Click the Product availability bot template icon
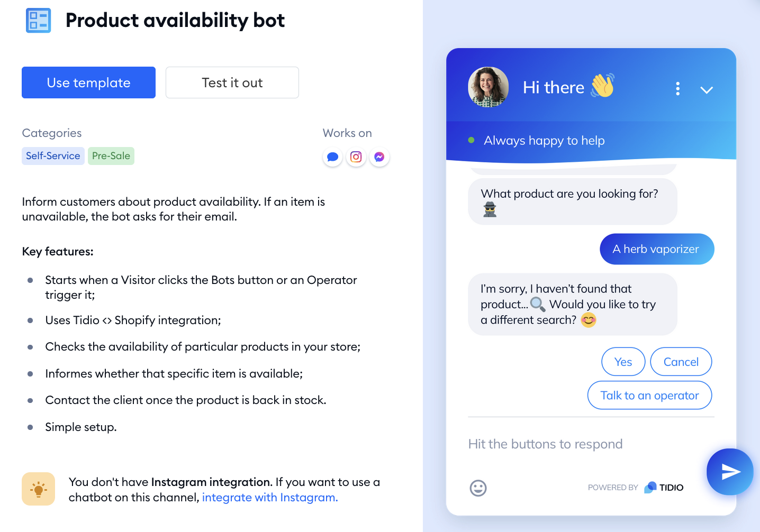This screenshot has width=760, height=532. (x=39, y=21)
